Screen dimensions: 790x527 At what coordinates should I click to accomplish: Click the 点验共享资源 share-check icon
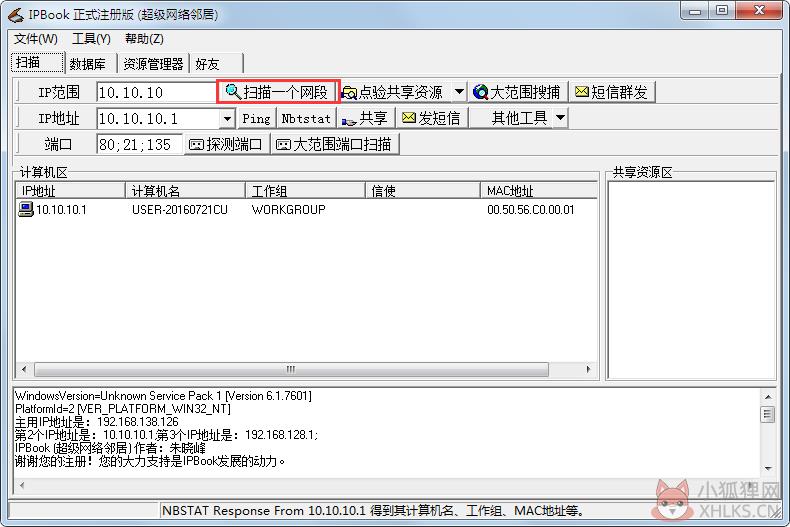tap(349, 93)
